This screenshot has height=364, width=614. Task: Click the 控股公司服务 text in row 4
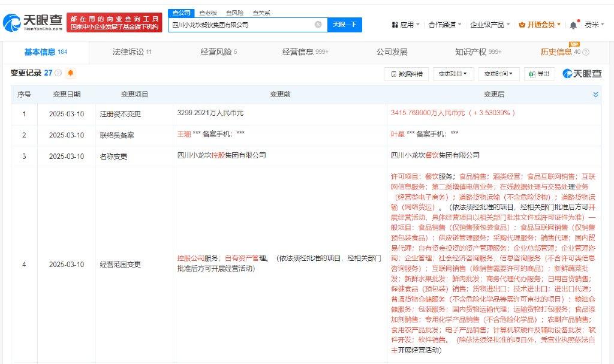(x=198, y=258)
